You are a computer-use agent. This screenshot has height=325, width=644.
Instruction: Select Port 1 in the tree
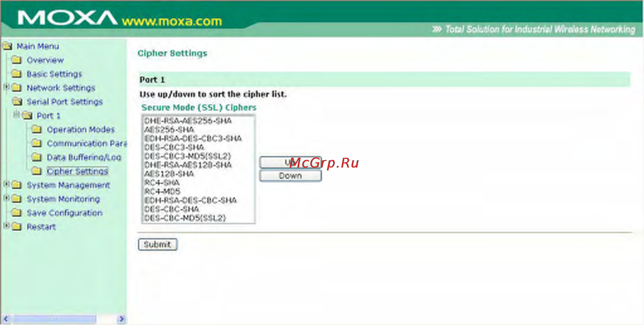[49, 116]
